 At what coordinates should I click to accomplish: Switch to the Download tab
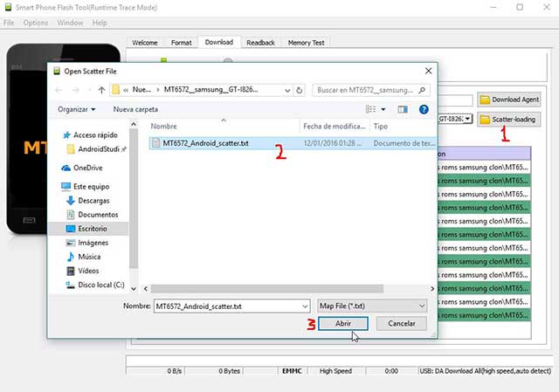pos(219,42)
